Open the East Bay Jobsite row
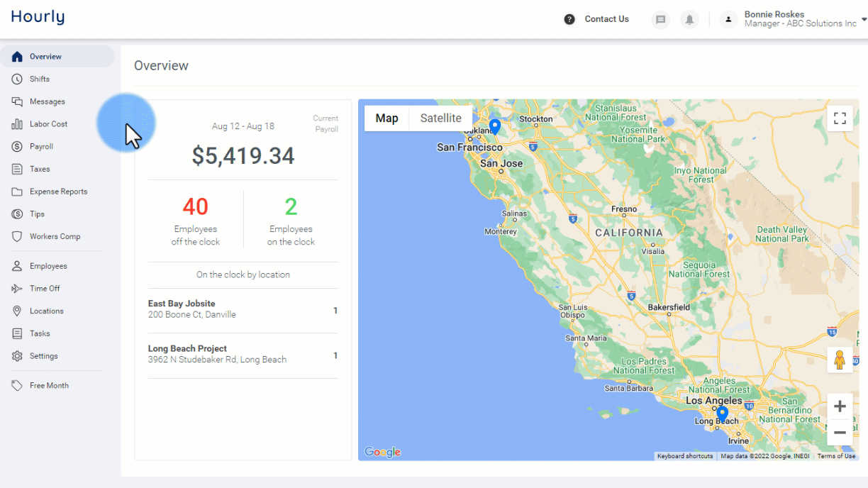868x488 pixels. [243, 309]
